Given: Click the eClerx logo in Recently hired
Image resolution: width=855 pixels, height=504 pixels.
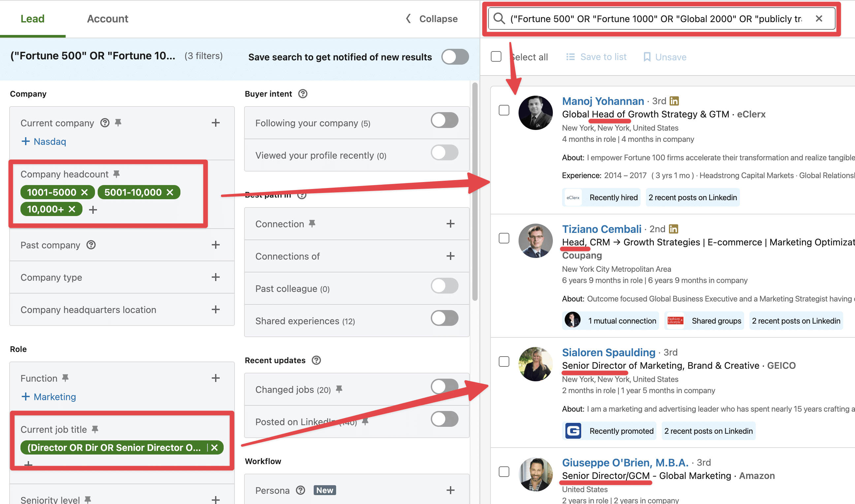Looking at the screenshot, I should click(573, 197).
